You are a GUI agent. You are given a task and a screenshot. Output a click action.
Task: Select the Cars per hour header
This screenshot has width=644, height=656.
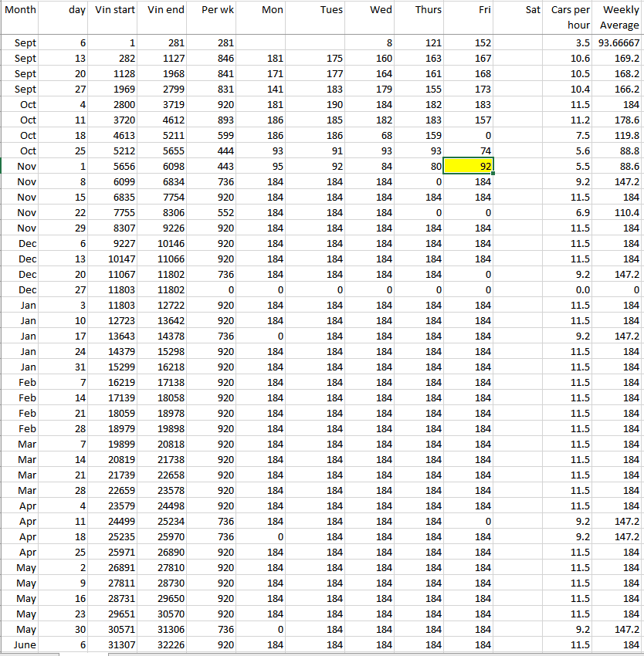point(571,18)
